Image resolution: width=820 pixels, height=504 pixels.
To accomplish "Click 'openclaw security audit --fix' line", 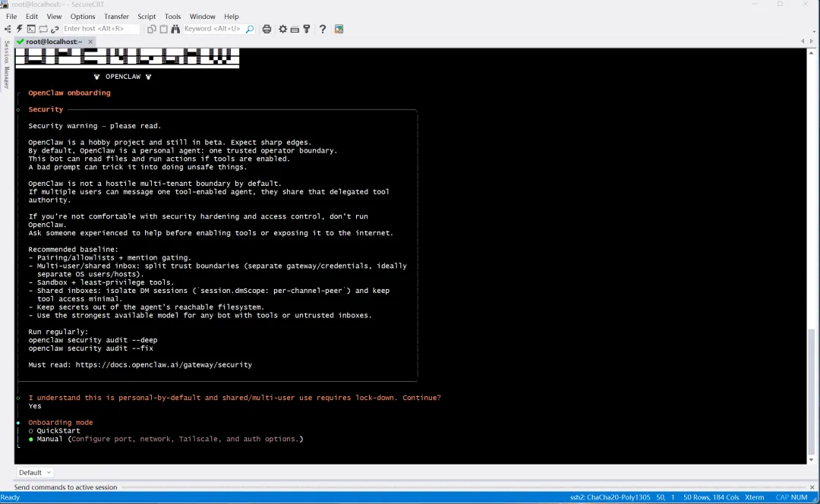I will point(90,348).
